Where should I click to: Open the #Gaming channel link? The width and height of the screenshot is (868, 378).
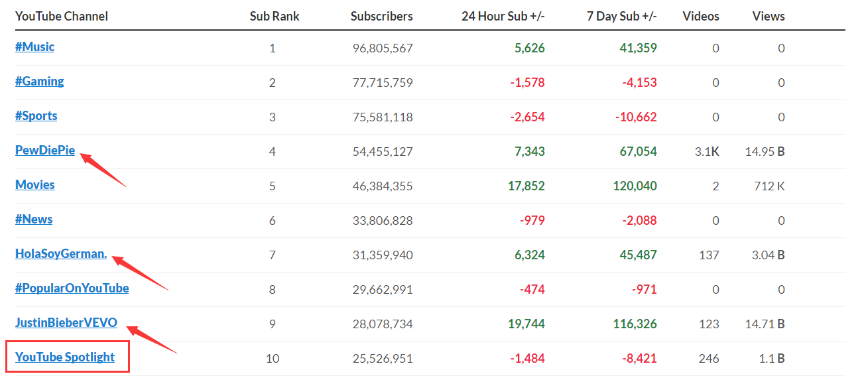(x=40, y=82)
